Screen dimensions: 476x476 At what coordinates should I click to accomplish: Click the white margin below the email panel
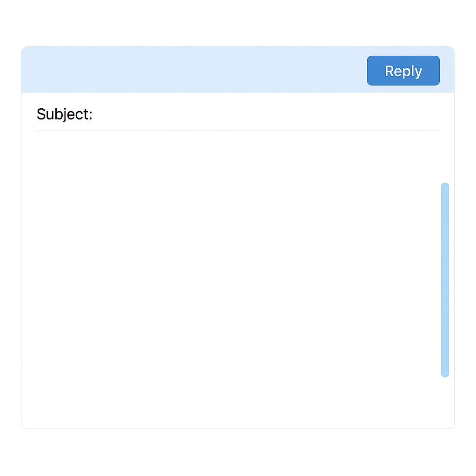tap(238, 452)
